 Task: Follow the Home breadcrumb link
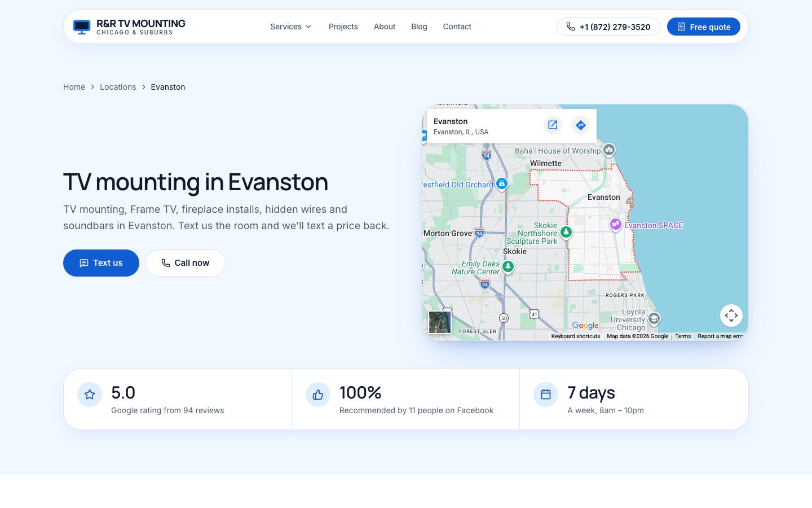[x=74, y=87]
